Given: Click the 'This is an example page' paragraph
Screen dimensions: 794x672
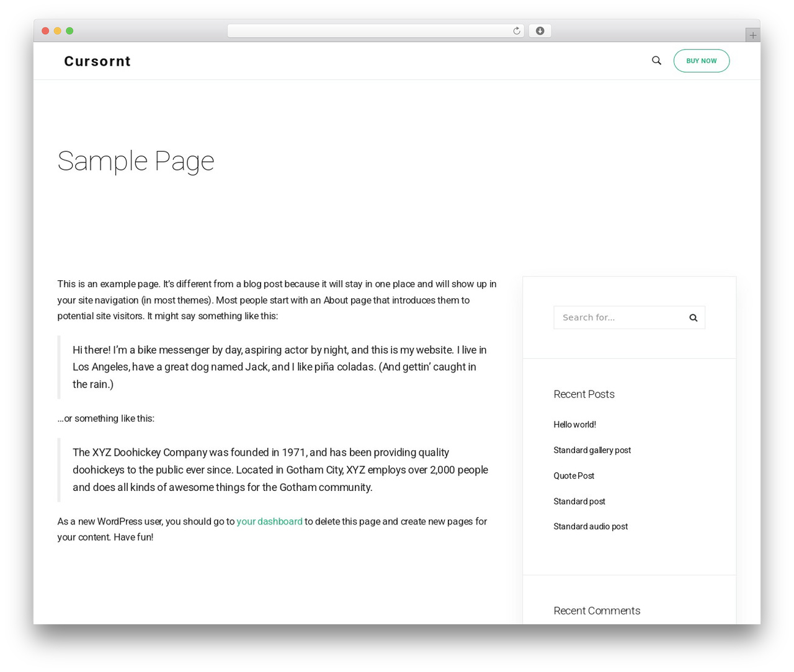Looking at the screenshot, I should pyautogui.click(x=277, y=300).
